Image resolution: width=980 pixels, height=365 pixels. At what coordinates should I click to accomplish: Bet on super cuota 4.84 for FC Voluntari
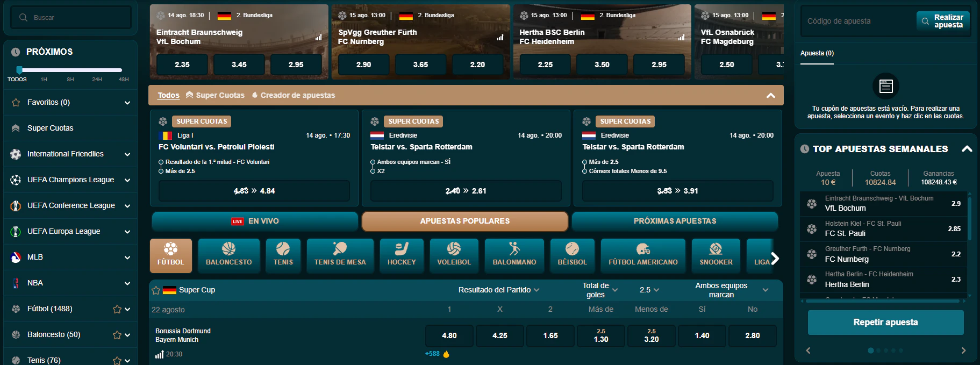click(254, 191)
